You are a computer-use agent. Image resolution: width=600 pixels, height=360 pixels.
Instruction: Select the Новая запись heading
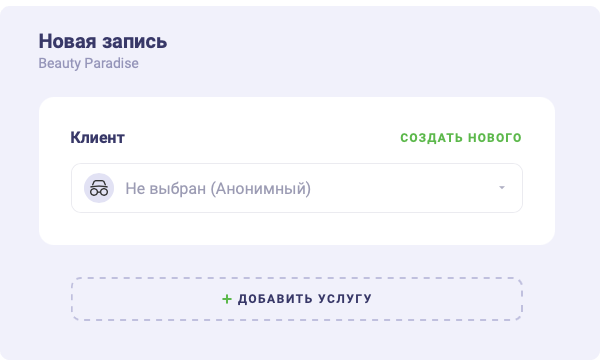103,41
